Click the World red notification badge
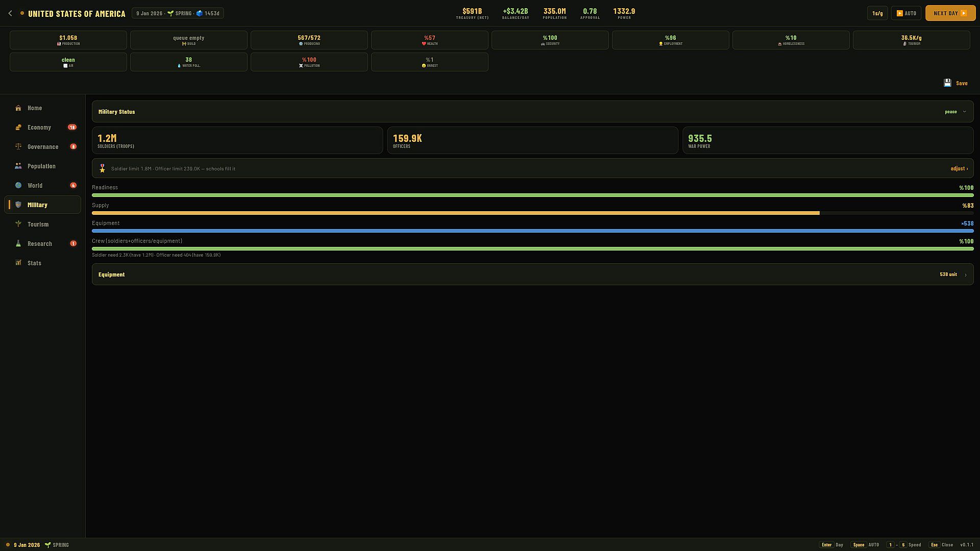The image size is (980, 551). (73, 186)
